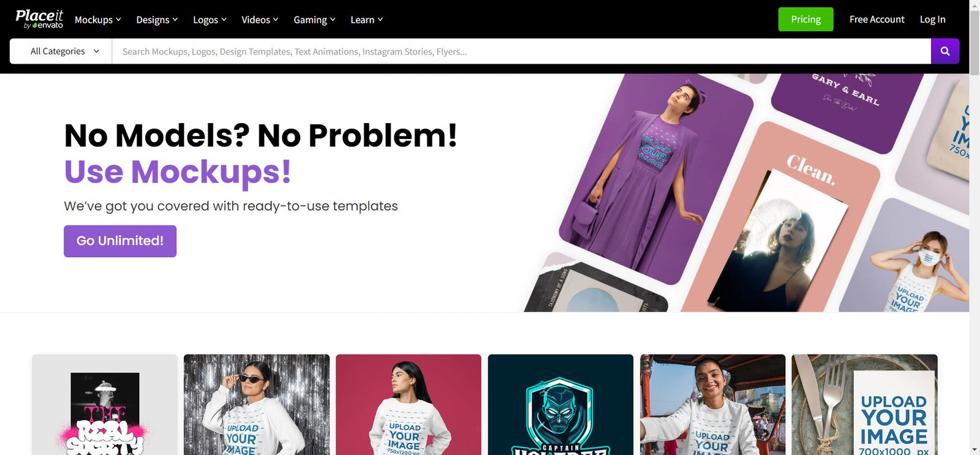Click the Log In link
The width and height of the screenshot is (980, 455).
coord(932,20)
